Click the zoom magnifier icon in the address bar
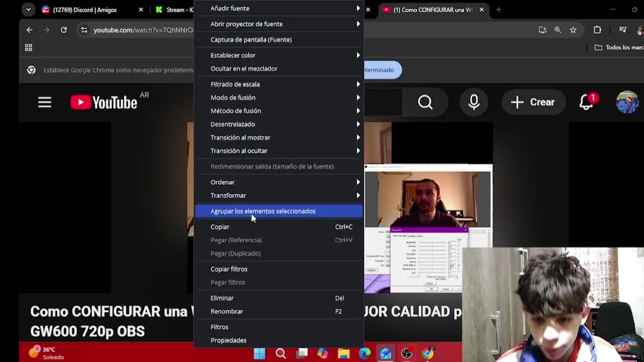The height and width of the screenshot is (362, 644). pyautogui.click(x=557, y=30)
